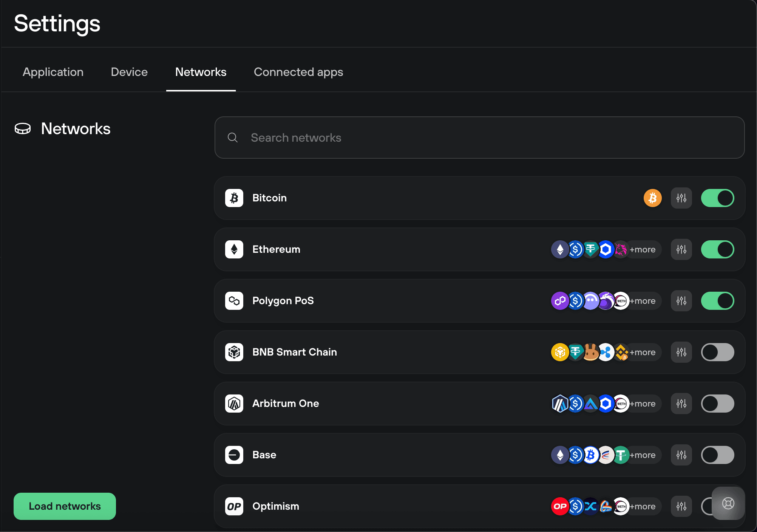Click the Arbitrum One network logo
Screen dimensions: 757x532
234,404
